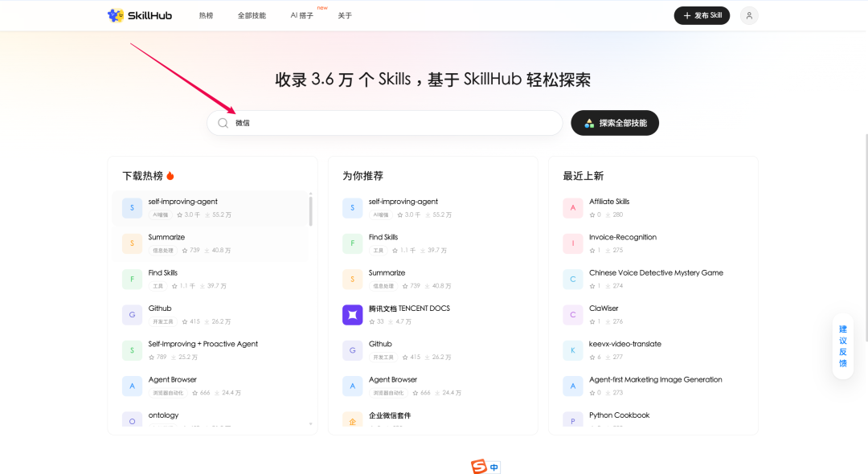Open keevx-video-translate K icon
The width and height of the screenshot is (868, 474).
573,350
